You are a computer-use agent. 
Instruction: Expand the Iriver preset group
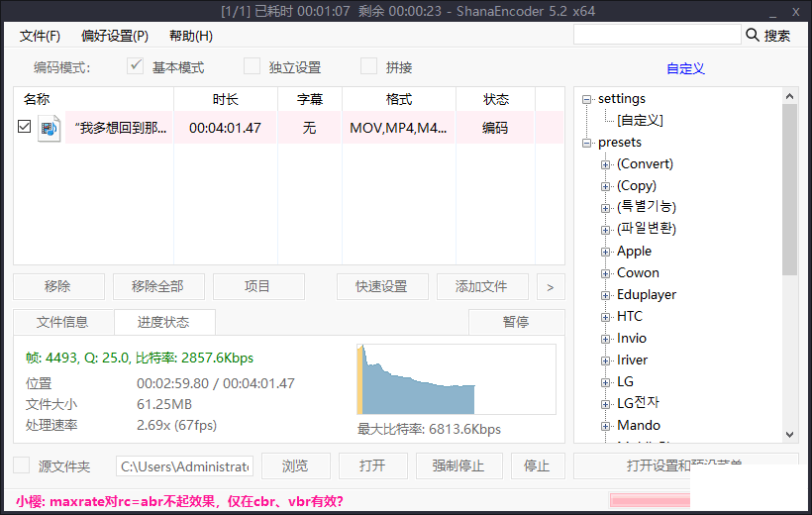605,360
